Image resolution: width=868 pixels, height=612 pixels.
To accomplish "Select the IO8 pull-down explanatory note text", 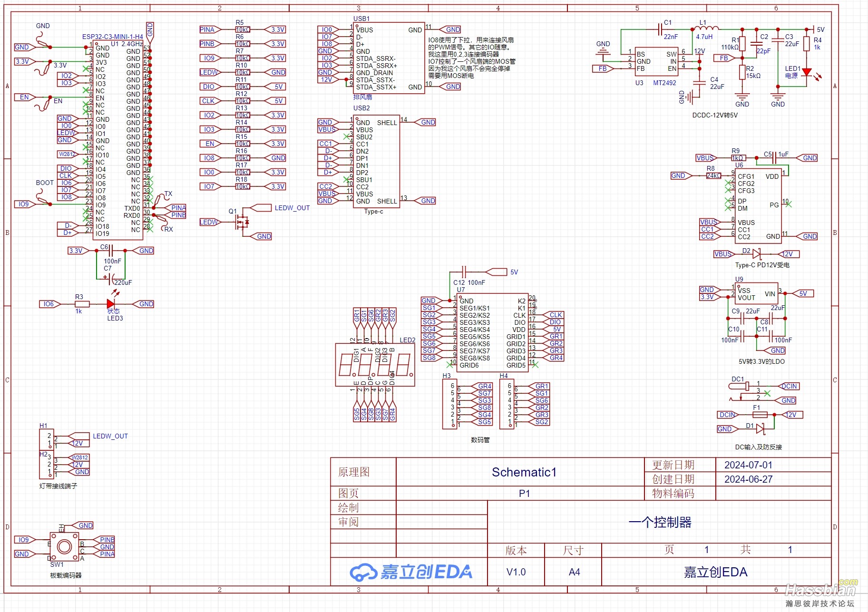I will [x=471, y=58].
